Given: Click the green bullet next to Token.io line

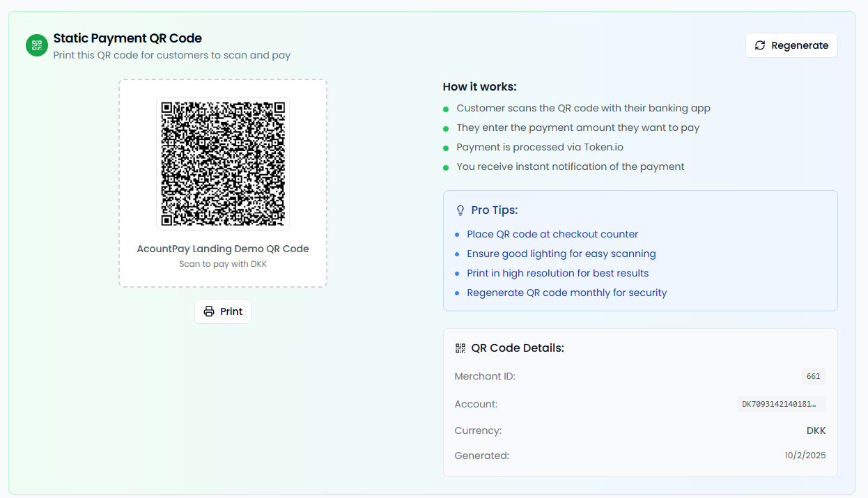Looking at the screenshot, I should coord(448,148).
